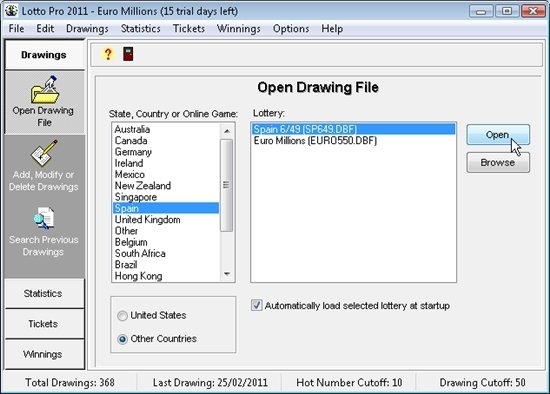Click the Browse button
Viewport: 550px width, 394px height.
click(498, 162)
